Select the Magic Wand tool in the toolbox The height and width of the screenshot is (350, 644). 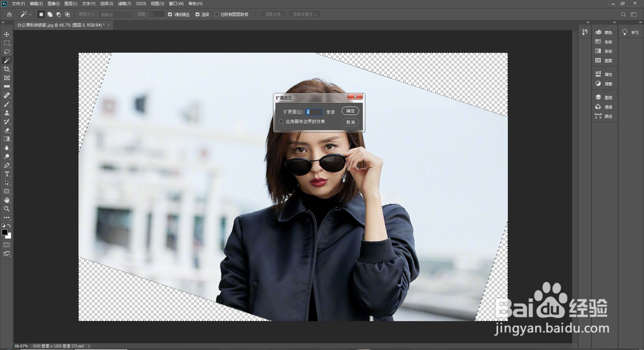7,60
